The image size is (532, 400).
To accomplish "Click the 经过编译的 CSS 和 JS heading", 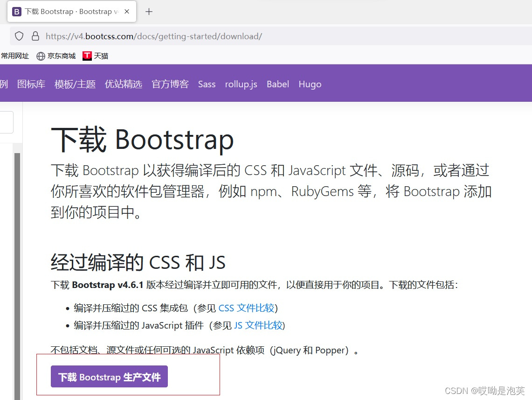I will pyautogui.click(x=138, y=262).
